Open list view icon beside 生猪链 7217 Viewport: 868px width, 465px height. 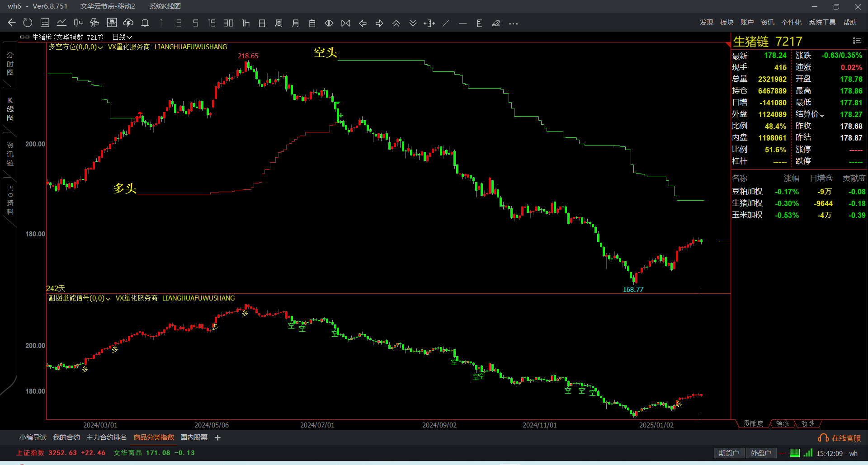coord(857,41)
